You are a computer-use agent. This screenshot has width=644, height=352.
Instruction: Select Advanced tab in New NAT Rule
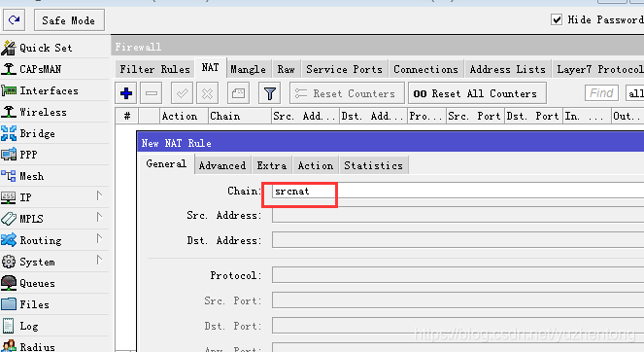tap(222, 165)
